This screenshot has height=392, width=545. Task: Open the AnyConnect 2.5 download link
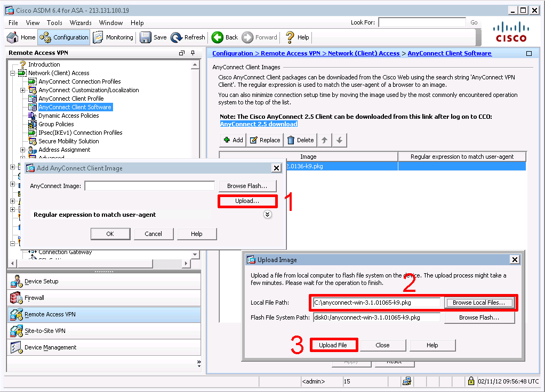pyautogui.click(x=259, y=124)
